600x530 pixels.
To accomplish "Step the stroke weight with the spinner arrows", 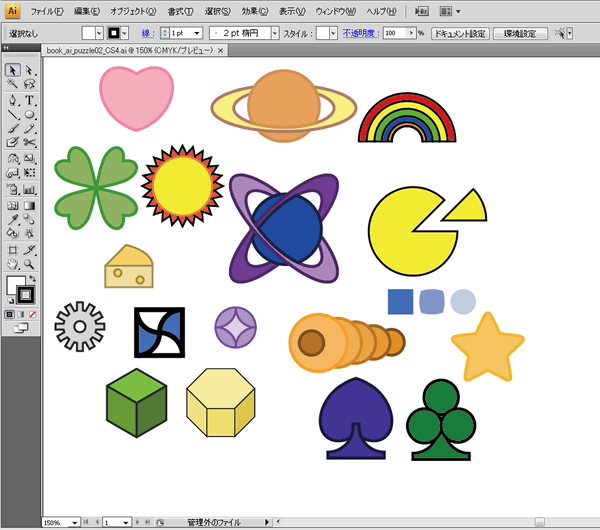I will click(x=165, y=33).
